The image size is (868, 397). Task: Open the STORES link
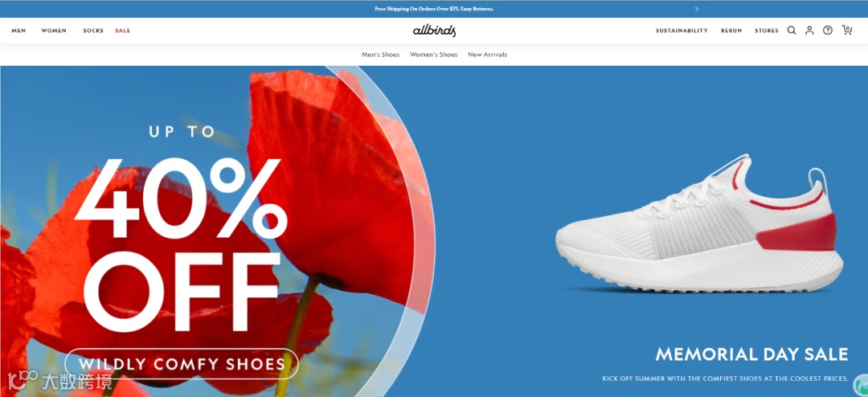coord(767,31)
